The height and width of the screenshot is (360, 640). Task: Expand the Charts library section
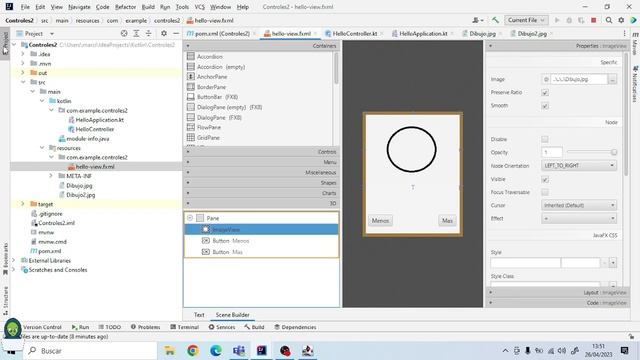click(261, 193)
